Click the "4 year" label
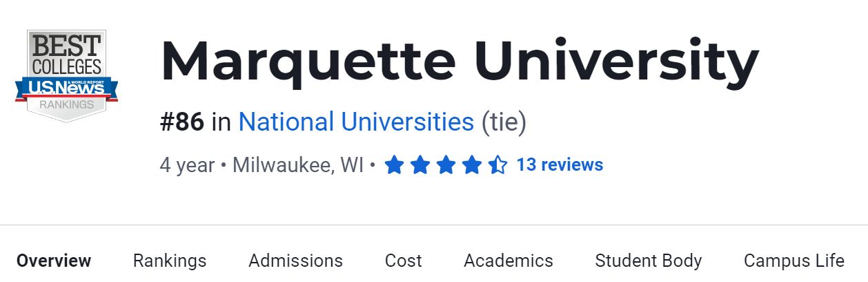868x282 pixels. [187, 165]
